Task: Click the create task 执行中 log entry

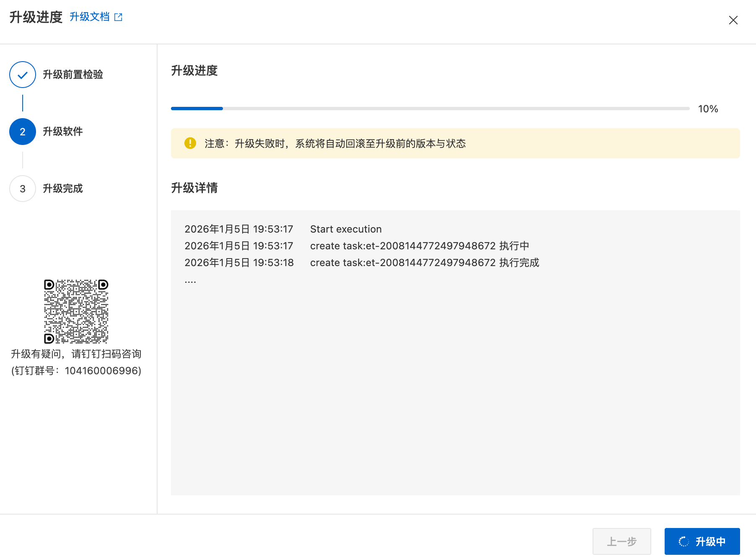Action: (419, 246)
